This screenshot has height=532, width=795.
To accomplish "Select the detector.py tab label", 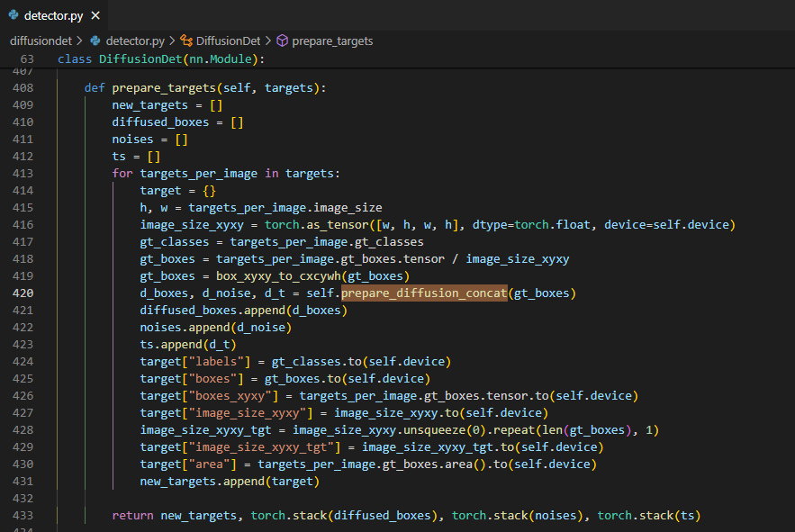I will tap(54, 16).
